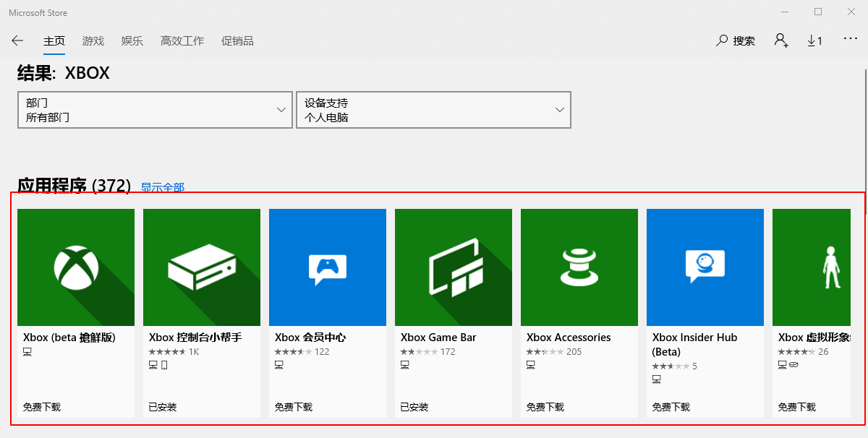The image size is (868, 438).
Task: Click 免费下载 under Xbox Accessories
Action: tap(545, 407)
